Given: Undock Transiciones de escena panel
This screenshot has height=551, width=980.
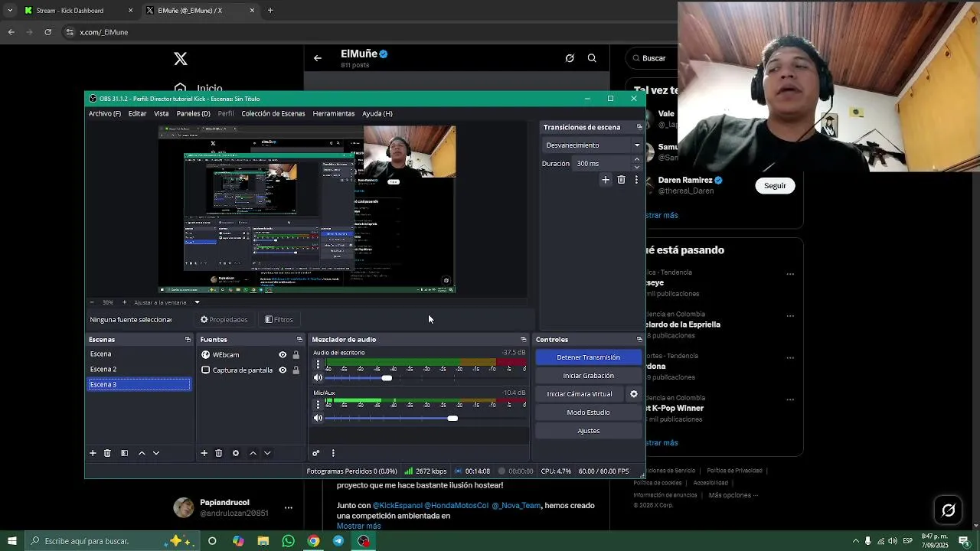Looking at the screenshot, I should (639, 127).
